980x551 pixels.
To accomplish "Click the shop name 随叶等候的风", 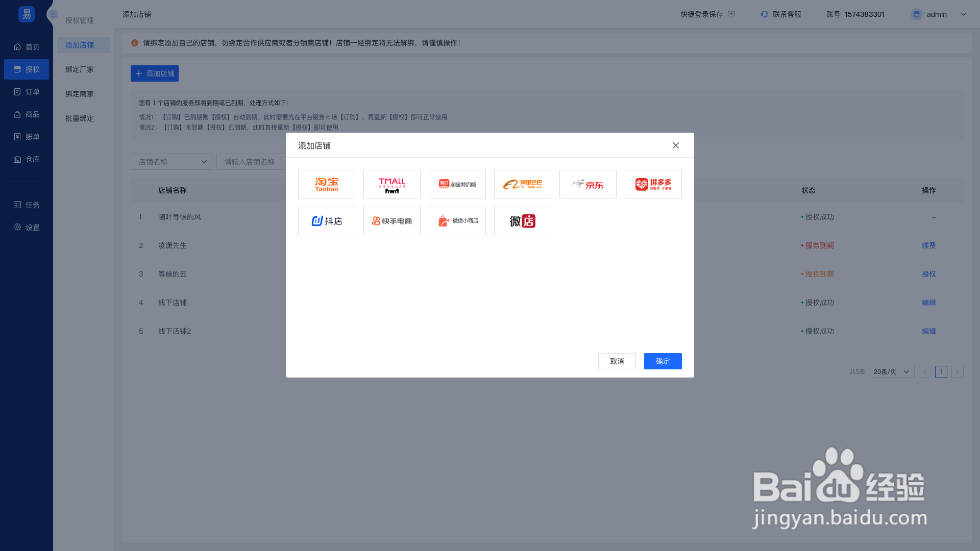I will (180, 217).
